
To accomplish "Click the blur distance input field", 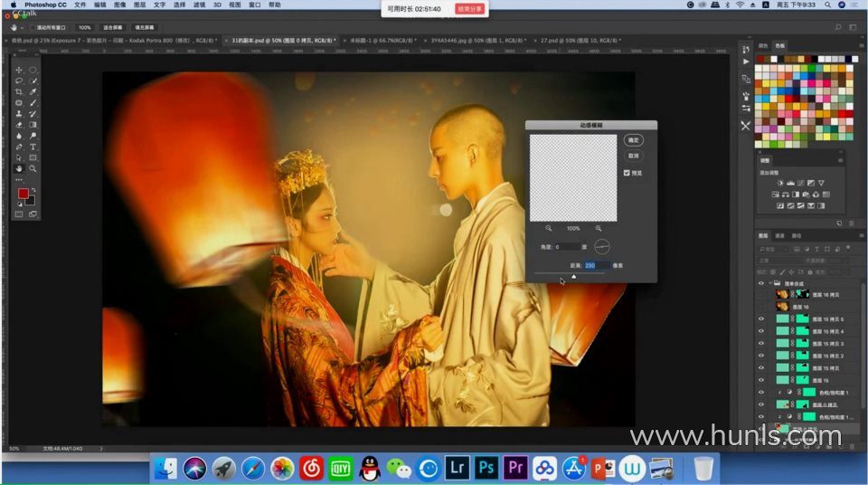I will 597,265.
